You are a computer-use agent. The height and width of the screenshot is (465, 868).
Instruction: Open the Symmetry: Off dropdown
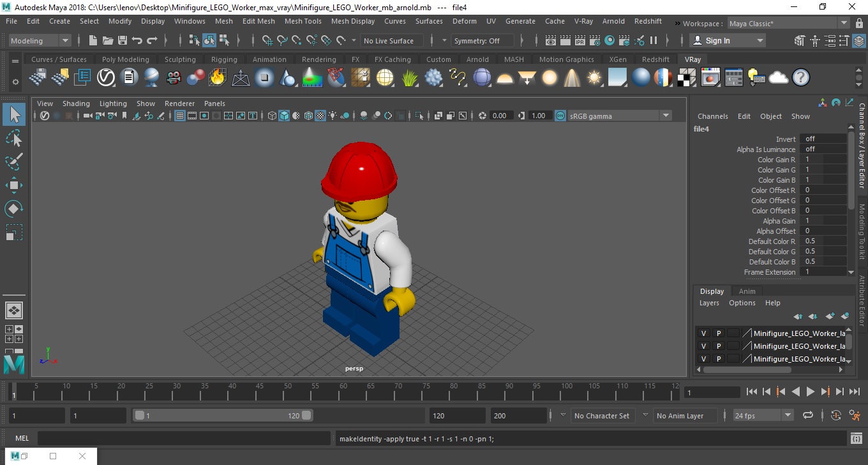pyautogui.click(x=483, y=41)
